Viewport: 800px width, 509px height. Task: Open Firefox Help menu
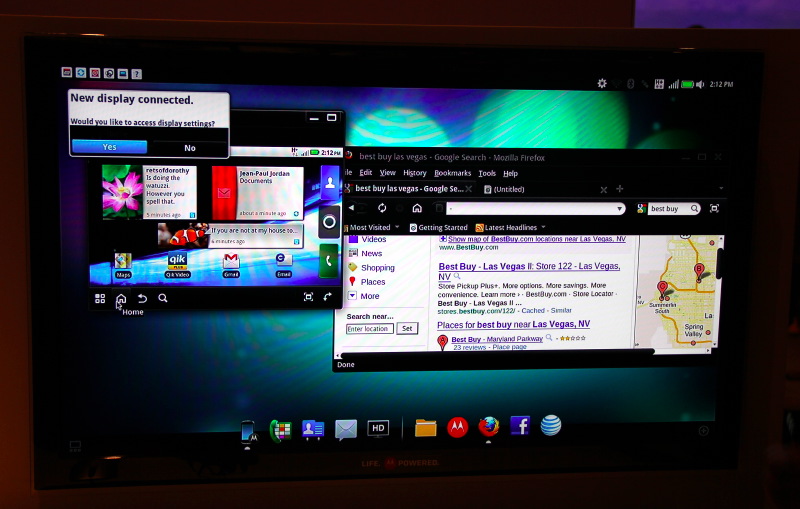click(510, 173)
